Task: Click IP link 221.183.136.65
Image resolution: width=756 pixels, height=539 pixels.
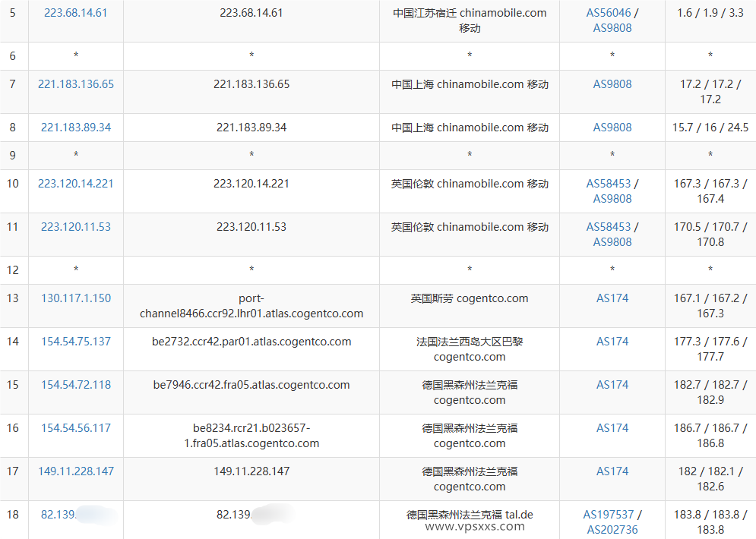Action: [x=75, y=84]
